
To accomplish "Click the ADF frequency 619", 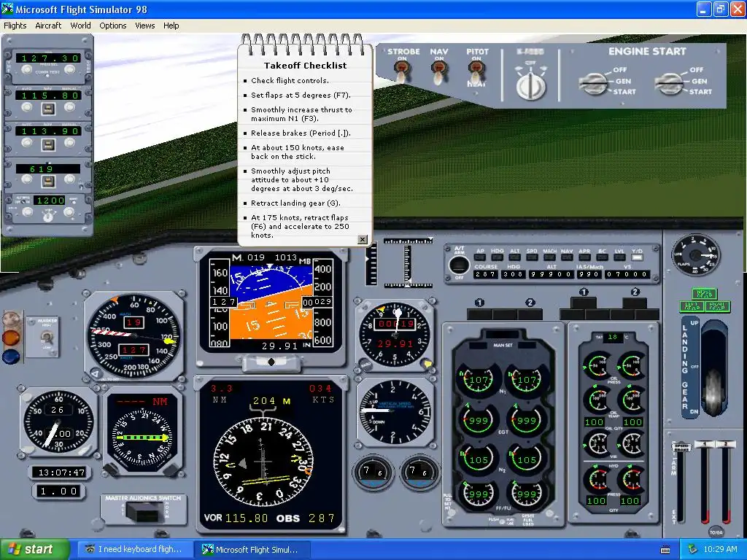I will 48,169.
